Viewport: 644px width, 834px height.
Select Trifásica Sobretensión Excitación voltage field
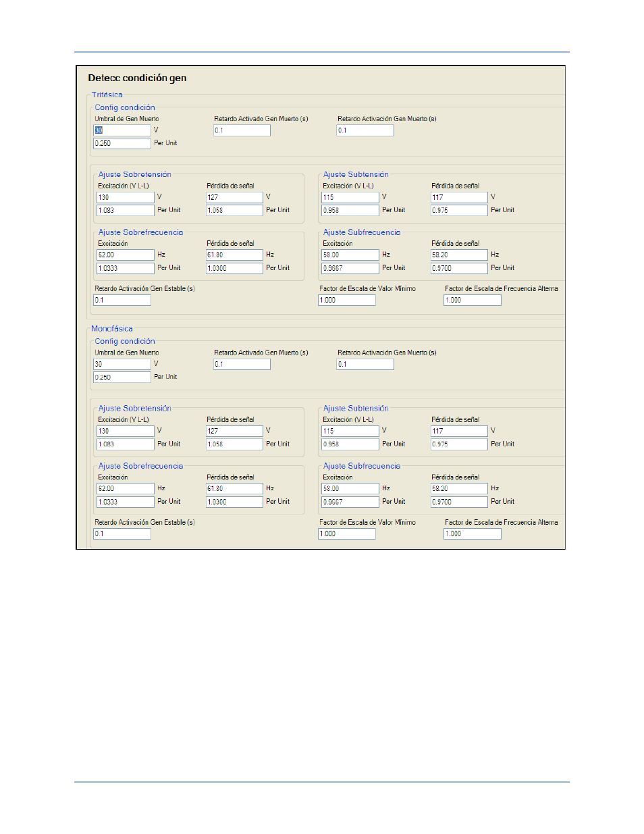click(x=126, y=197)
